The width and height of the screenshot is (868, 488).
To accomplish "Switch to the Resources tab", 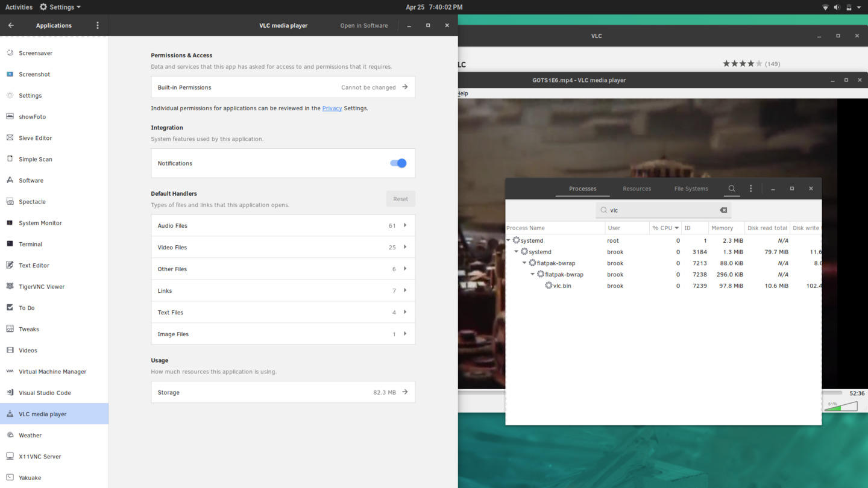I will [x=637, y=189].
